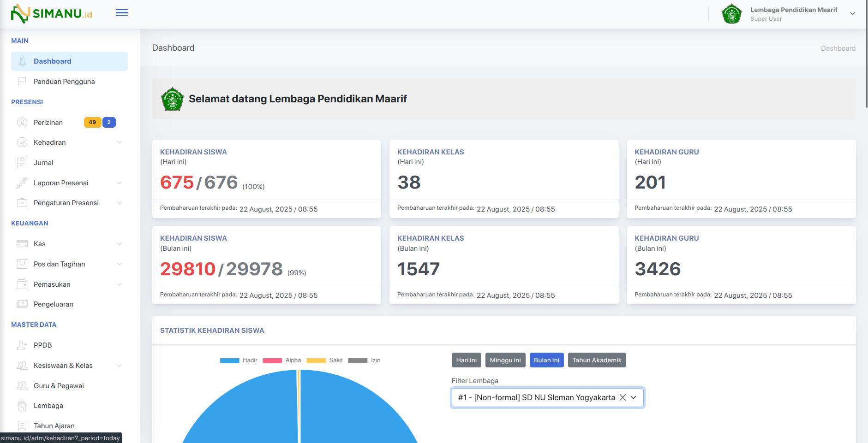Click the Maarif emblem in header

731,14
